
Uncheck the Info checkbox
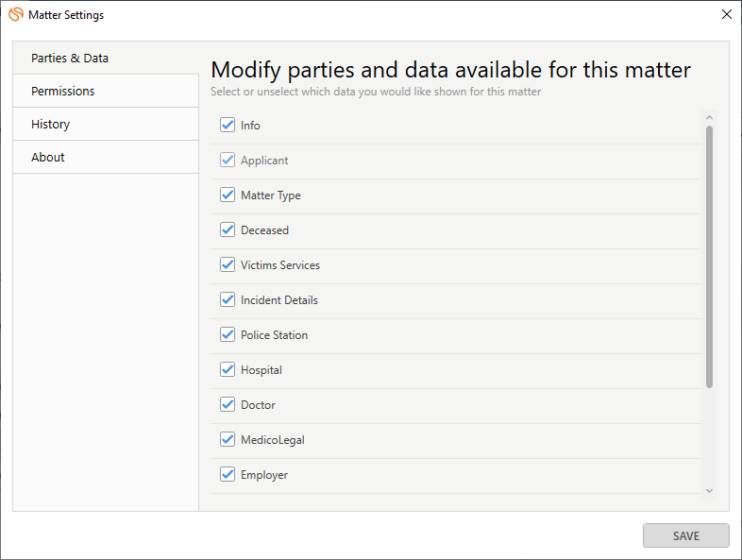(x=228, y=125)
